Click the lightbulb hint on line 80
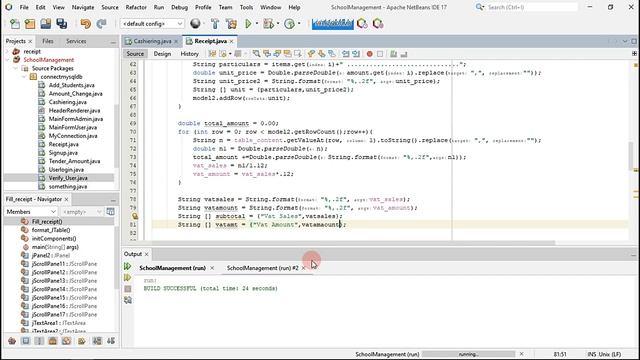This screenshot has width=640, height=360. [135, 216]
